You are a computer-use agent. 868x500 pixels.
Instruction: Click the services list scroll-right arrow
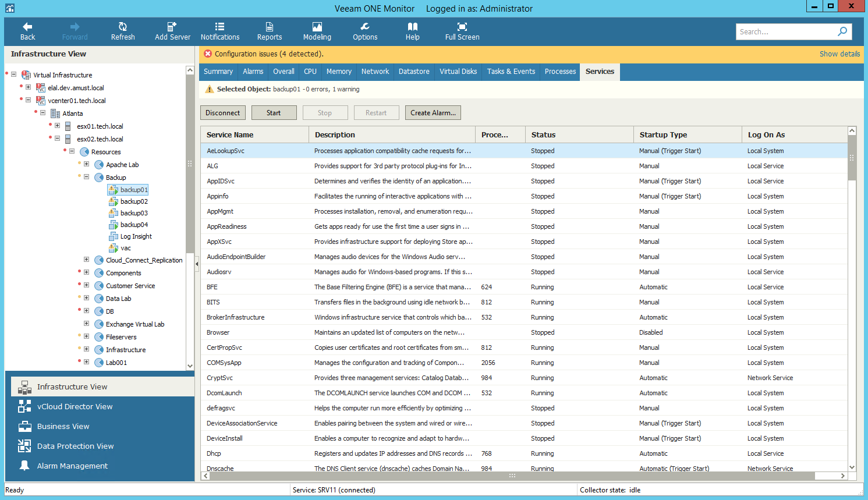click(x=842, y=476)
